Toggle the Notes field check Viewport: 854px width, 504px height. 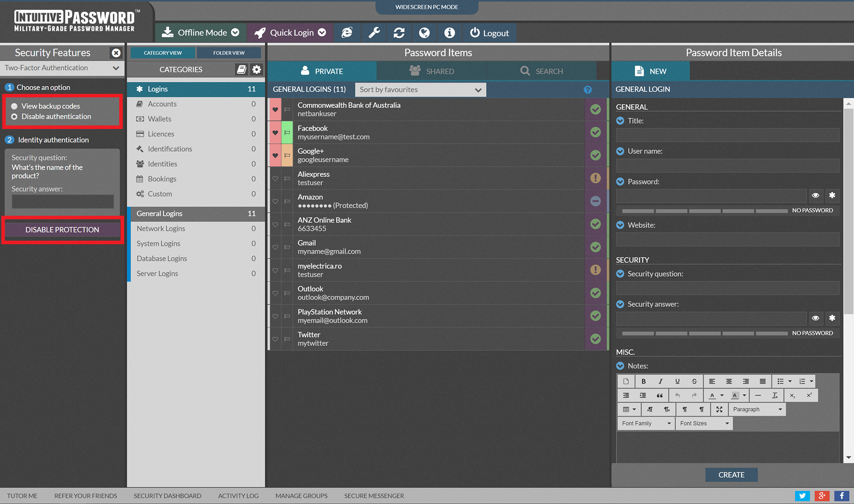click(x=620, y=366)
